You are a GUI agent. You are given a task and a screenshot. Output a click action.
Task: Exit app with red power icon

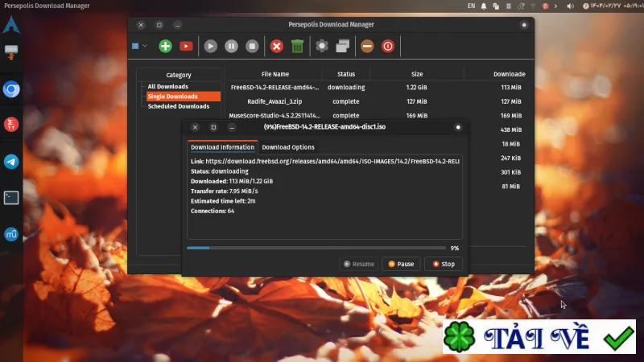click(x=388, y=46)
